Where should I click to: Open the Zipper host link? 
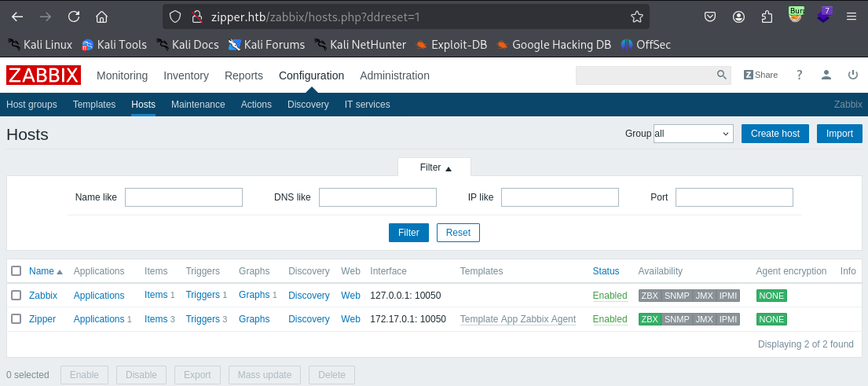(x=42, y=319)
